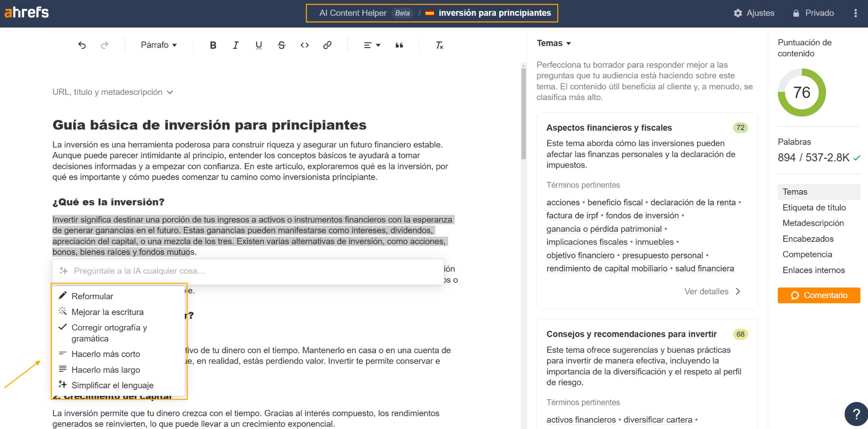Toggle underline formatting
Image resolution: width=868 pixels, height=429 pixels.
coord(259,45)
